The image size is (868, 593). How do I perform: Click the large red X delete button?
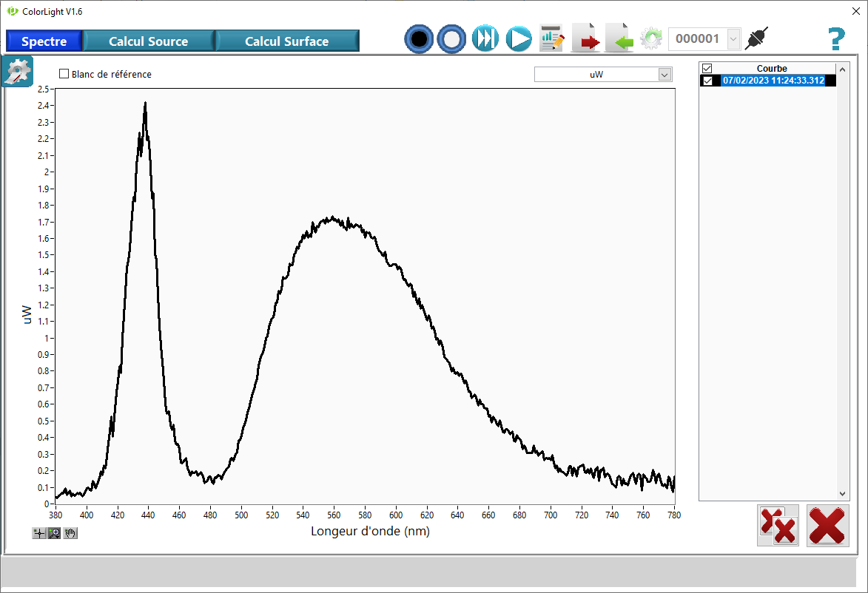[x=827, y=526]
